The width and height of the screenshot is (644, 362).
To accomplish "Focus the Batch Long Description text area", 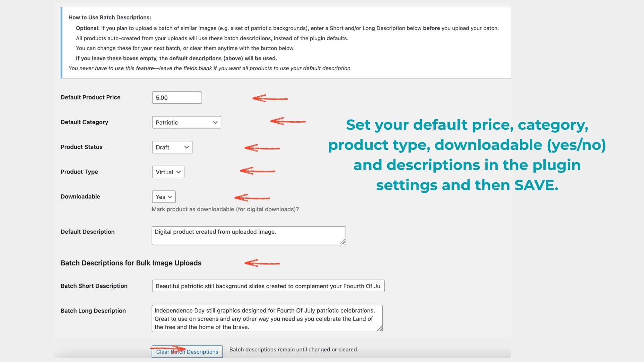I will pos(267,318).
